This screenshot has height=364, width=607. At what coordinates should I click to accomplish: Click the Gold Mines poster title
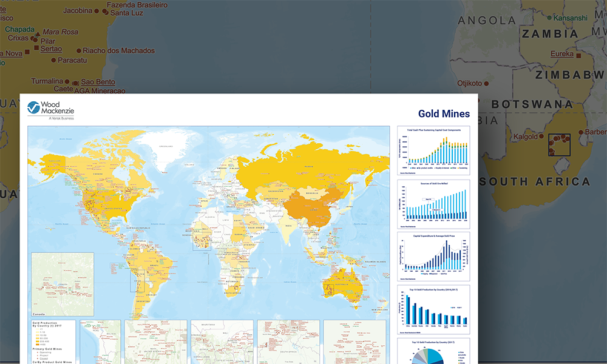[x=444, y=113]
